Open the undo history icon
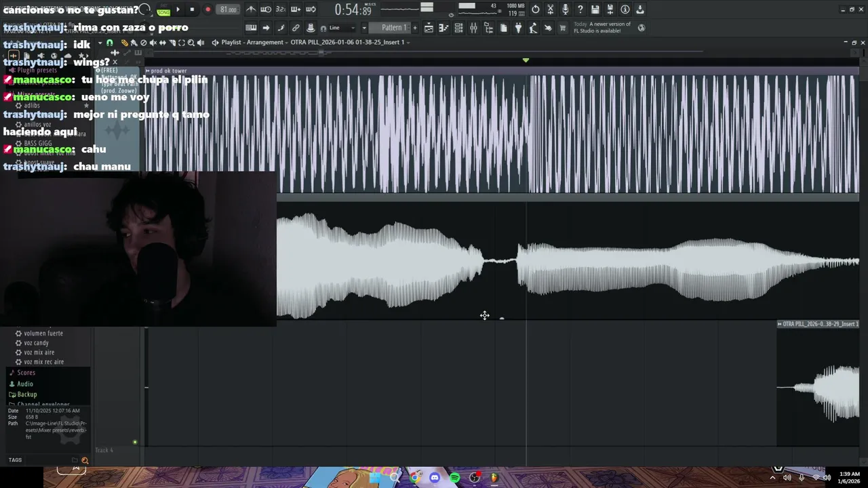Screen dimensions: 868x488 [536, 9]
